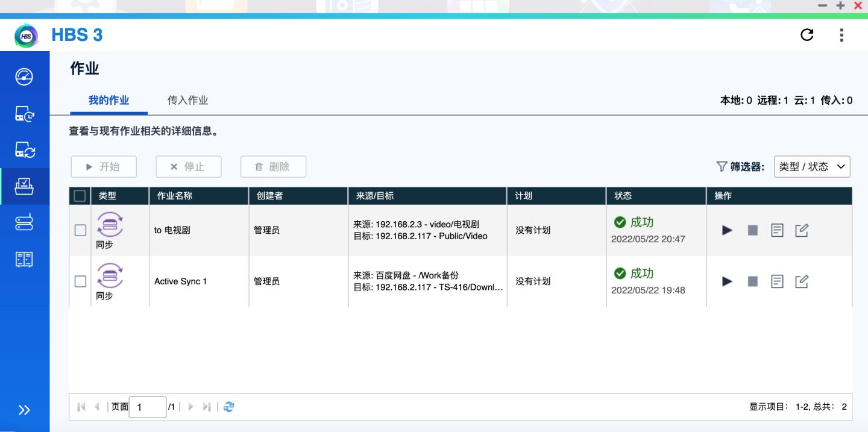This screenshot has height=432, width=868.
Task: Collapse the sidebar with the double-arrow toggle
Action: 24,410
